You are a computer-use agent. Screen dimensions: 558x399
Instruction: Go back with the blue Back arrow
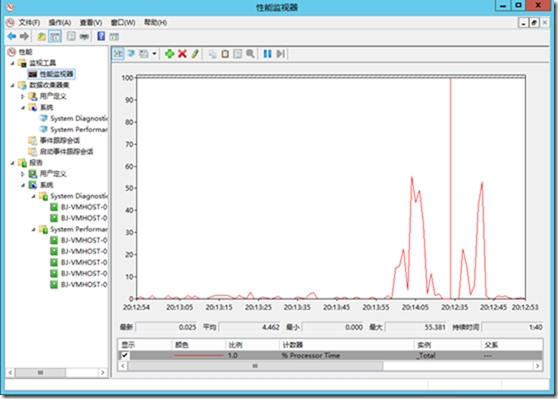(12, 36)
